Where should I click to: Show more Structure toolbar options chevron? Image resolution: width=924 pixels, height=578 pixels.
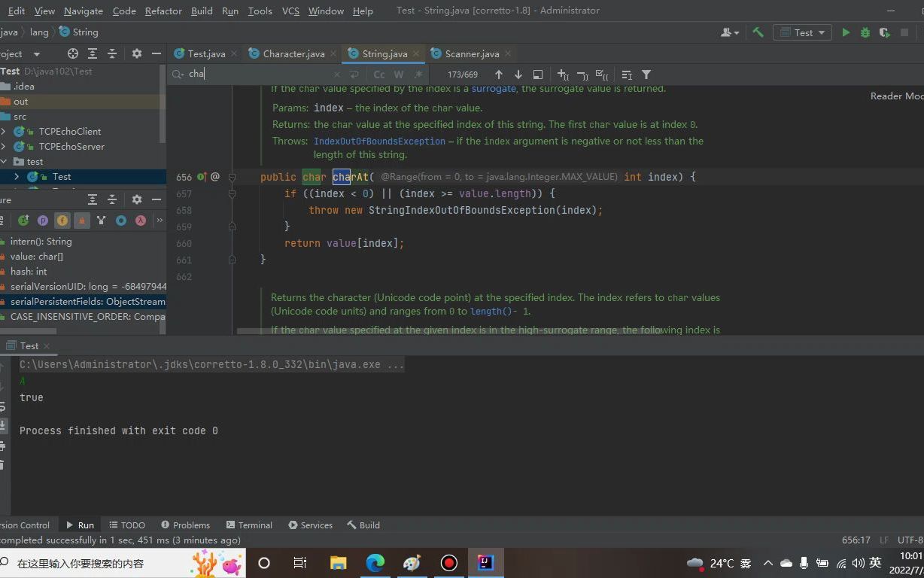coord(160,221)
